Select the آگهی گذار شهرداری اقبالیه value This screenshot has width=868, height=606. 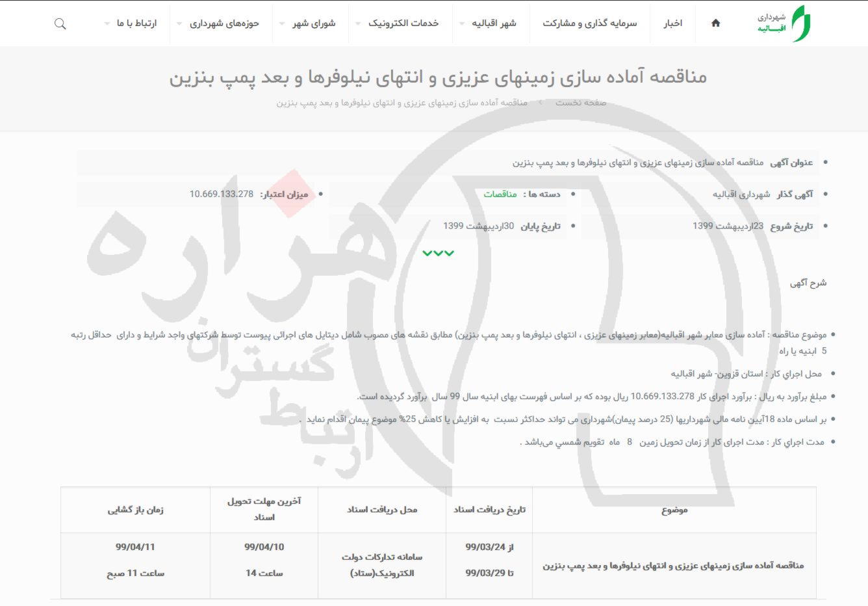pyautogui.click(x=741, y=194)
